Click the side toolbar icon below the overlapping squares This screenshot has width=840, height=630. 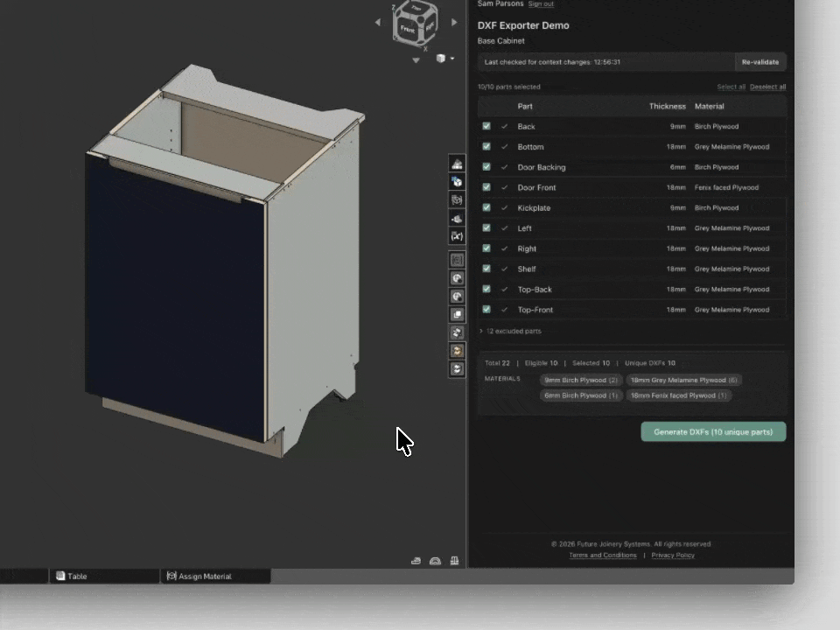coord(457,332)
